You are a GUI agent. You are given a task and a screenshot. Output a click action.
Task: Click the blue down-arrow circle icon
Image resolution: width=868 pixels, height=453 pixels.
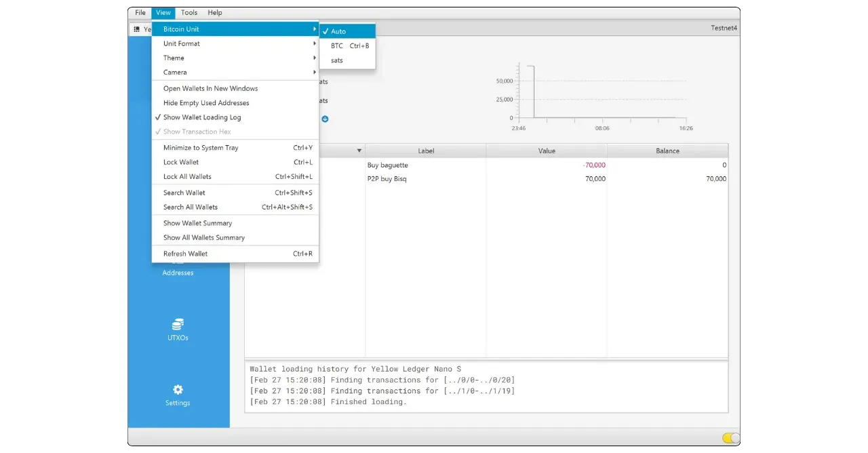point(325,119)
